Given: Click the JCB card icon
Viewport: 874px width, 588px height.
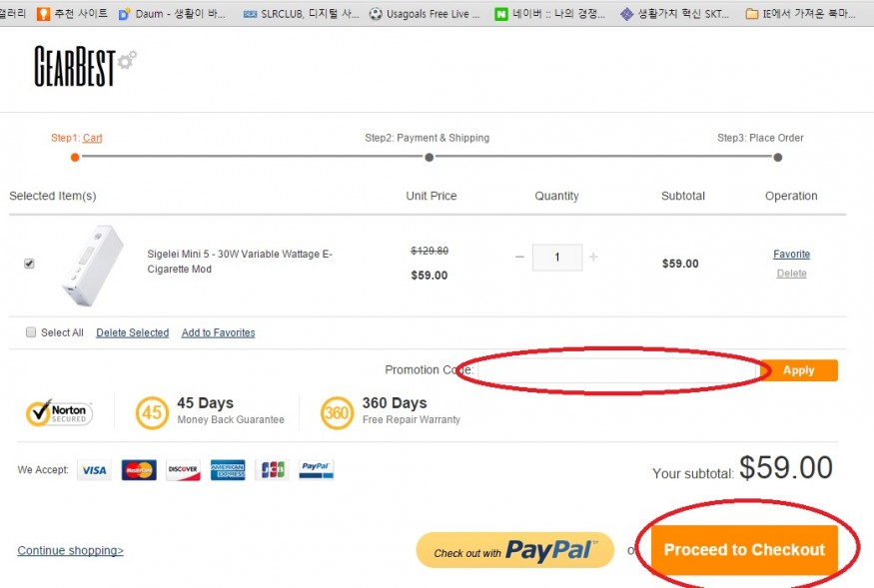Looking at the screenshot, I should coord(272,470).
